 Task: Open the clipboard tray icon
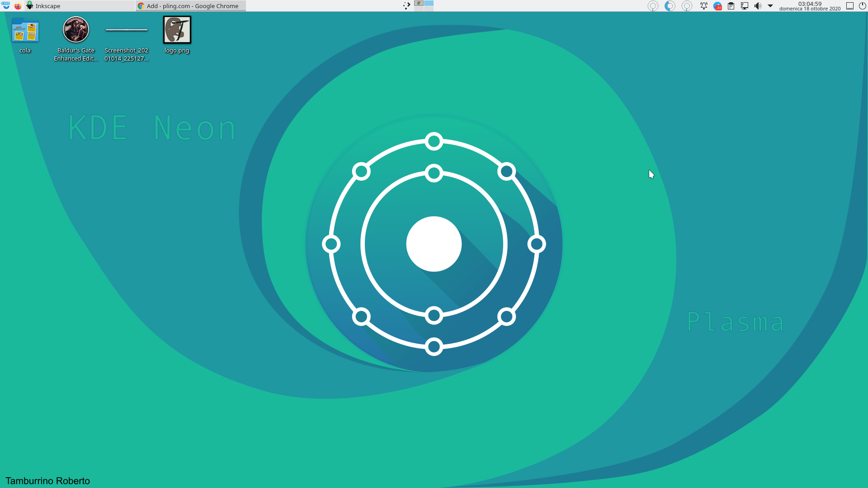(731, 6)
